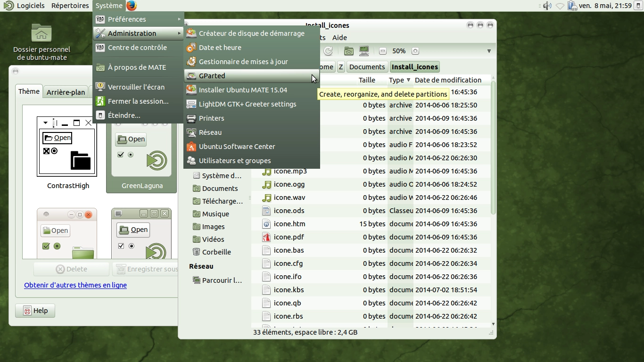The height and width of the screenshot is (362, 644).
Task: Click the computer icon in file manager toolbar
Action: point(363,51)
